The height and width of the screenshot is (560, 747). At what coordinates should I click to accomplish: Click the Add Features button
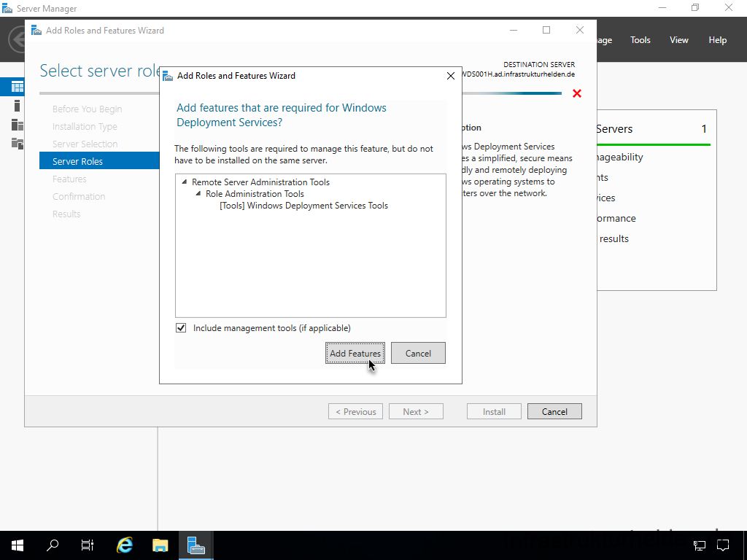point(355,353)
